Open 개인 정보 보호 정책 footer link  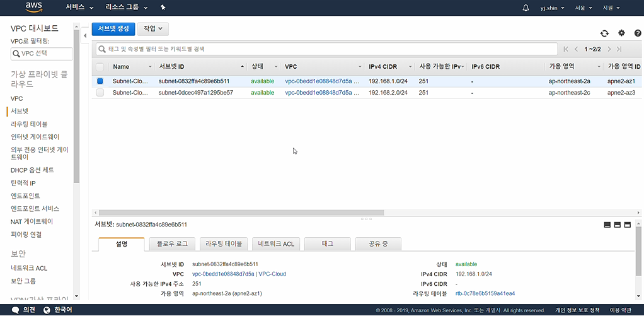[577, 310]
